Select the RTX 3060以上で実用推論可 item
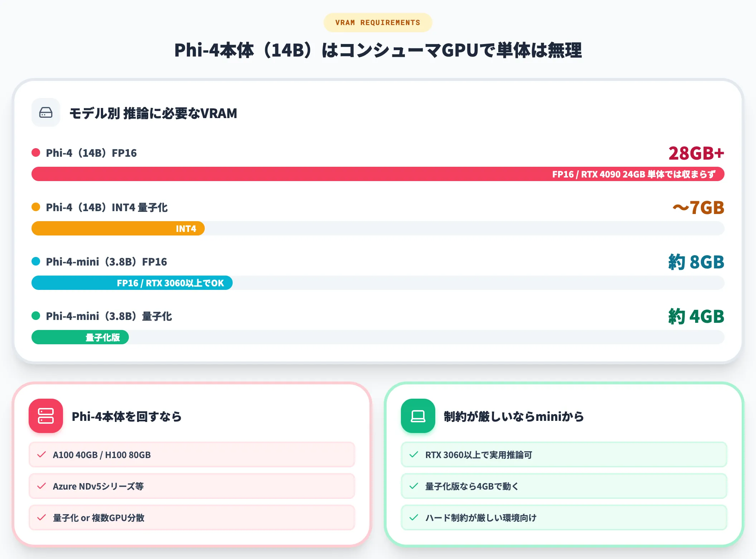The image size is (756, 559). point(564,455)
